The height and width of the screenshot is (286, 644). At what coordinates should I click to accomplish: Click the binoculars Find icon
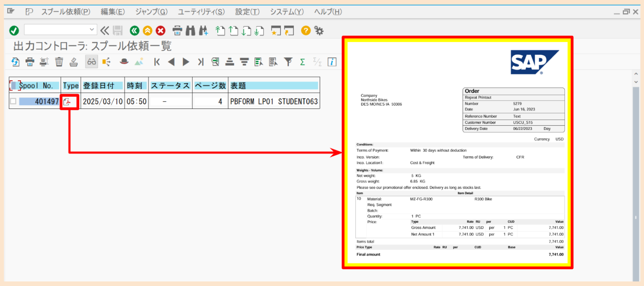point(190,31)
